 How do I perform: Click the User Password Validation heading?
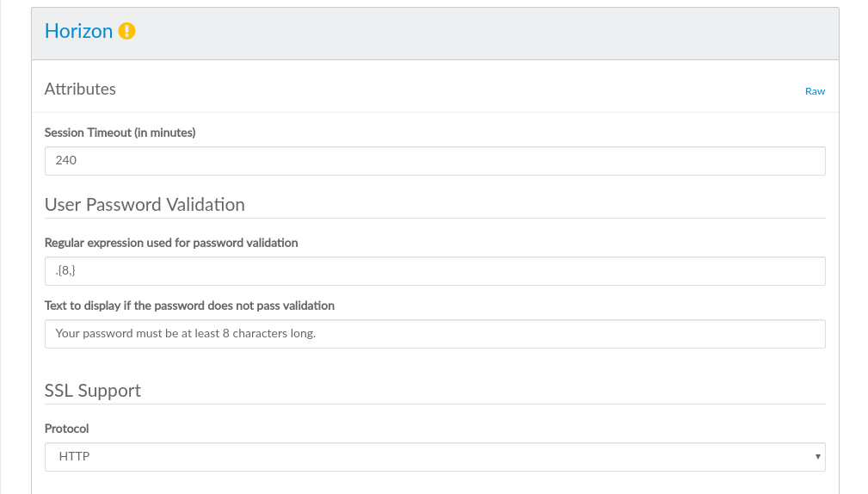tap(145, 205)
